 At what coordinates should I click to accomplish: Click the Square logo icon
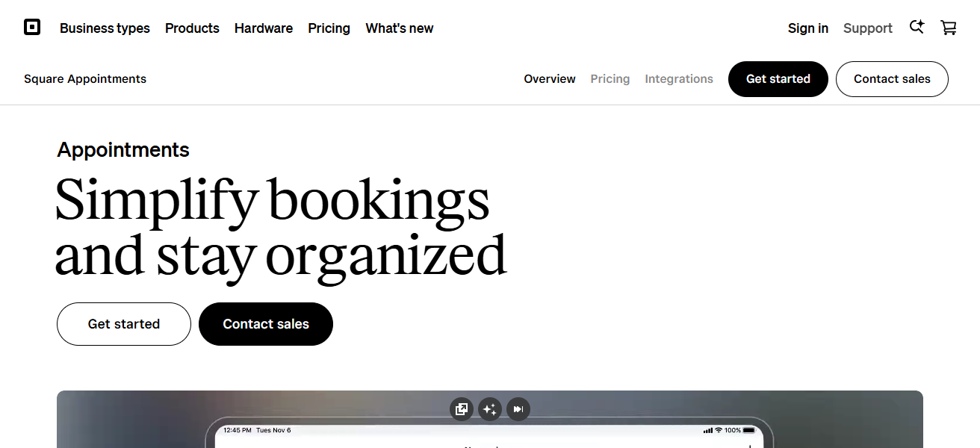32,28
